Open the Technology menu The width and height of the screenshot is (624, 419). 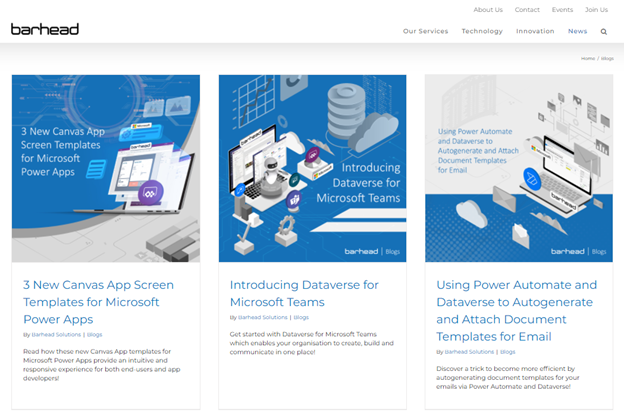point(482,31)
